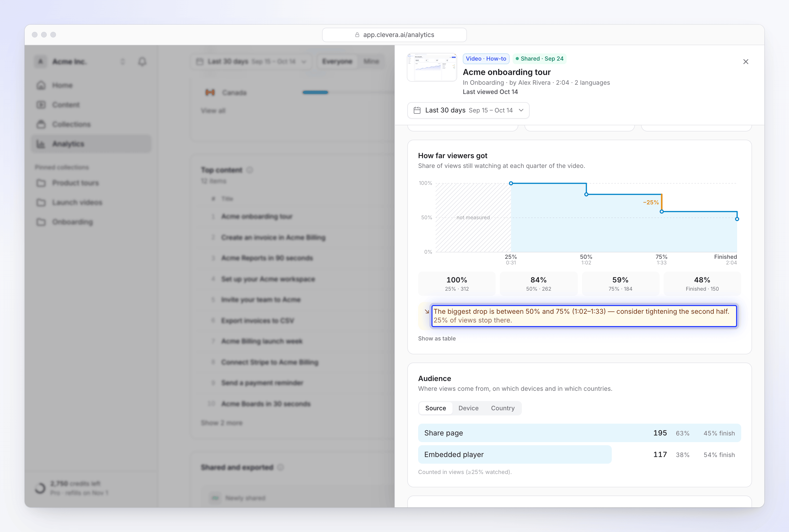The image size is (789, 532).
Task: Select the Source audience tab
Action: [x=435, y=408]
